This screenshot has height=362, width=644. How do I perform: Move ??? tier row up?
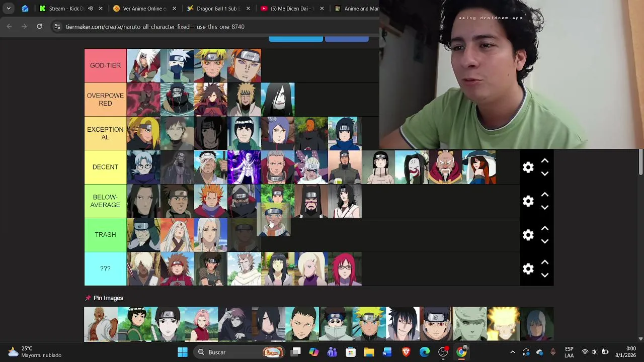pyautogui.click(x=545, y=262)
